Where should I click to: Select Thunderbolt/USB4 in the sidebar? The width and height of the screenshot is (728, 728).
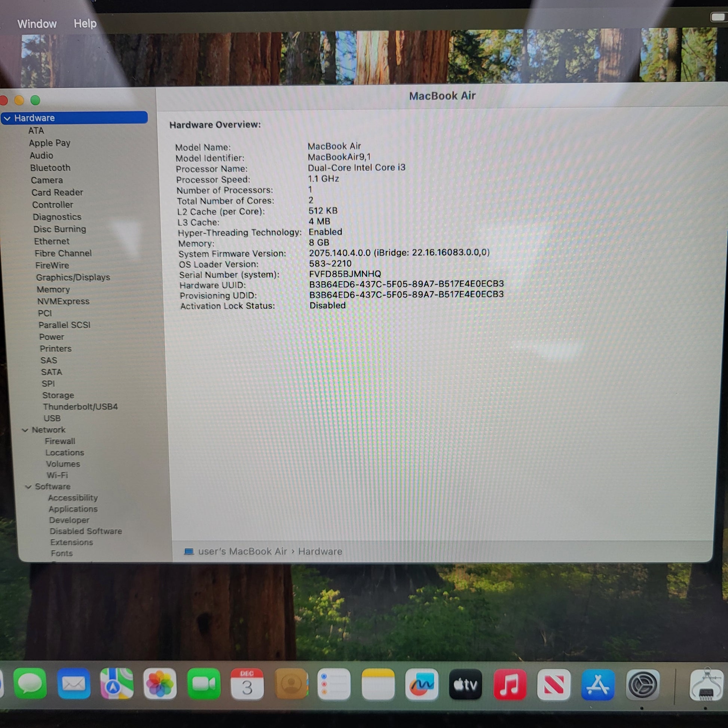coord(80,407)
